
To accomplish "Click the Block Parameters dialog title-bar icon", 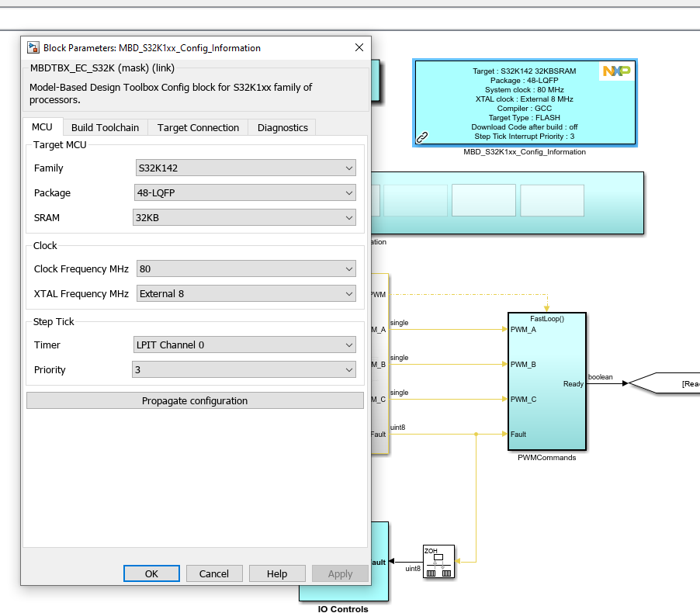I will click(32, 47).
